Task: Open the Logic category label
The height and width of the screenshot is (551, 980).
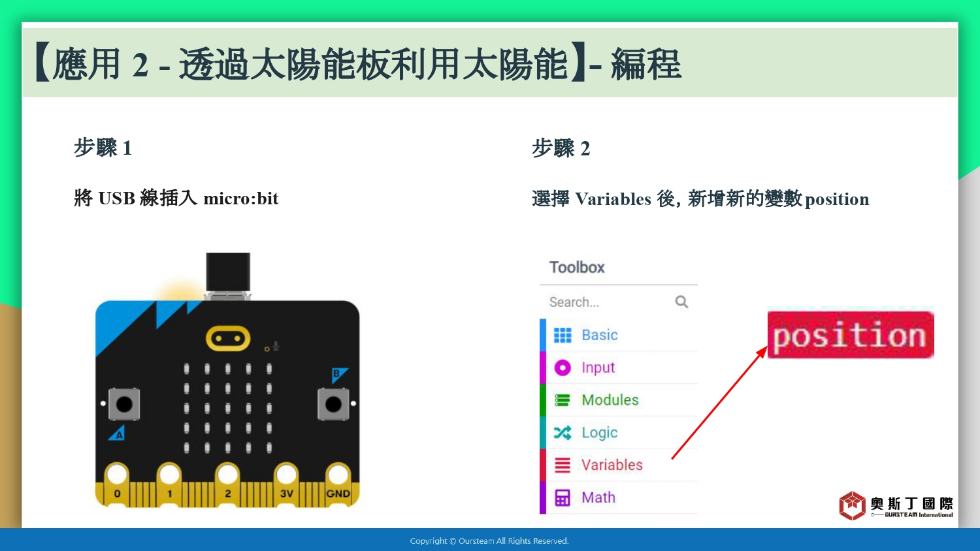Action: [x=600, y=433]
